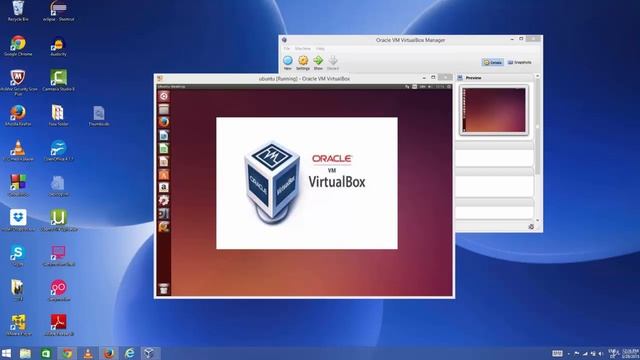Screen dimensions: 640x360
Task: Select the eclipse shortcut desktop icon
Action: pos(58,11)
